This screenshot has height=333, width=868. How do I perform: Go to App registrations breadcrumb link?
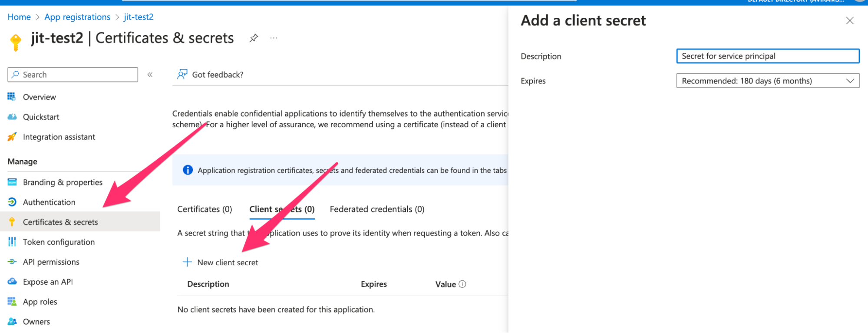click(77, 17)
